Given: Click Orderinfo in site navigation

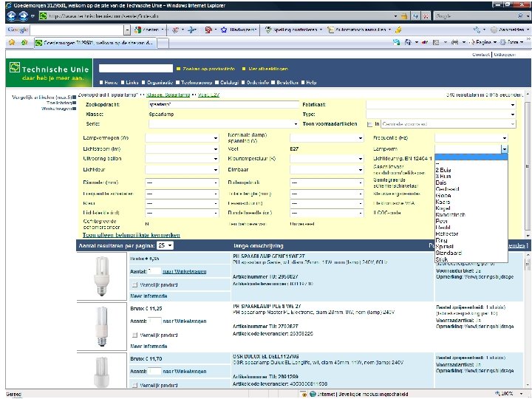Looking at the screenshot, I should [255, 83].
